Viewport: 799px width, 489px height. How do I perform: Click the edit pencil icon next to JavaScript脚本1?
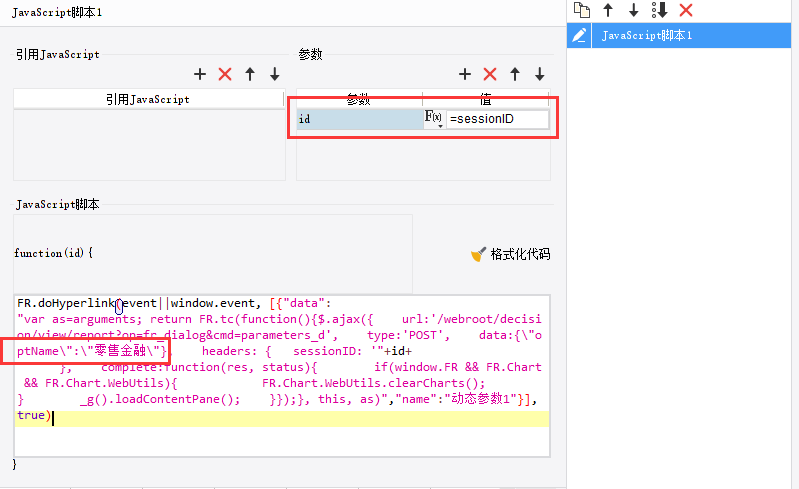[x=579, y=36]
